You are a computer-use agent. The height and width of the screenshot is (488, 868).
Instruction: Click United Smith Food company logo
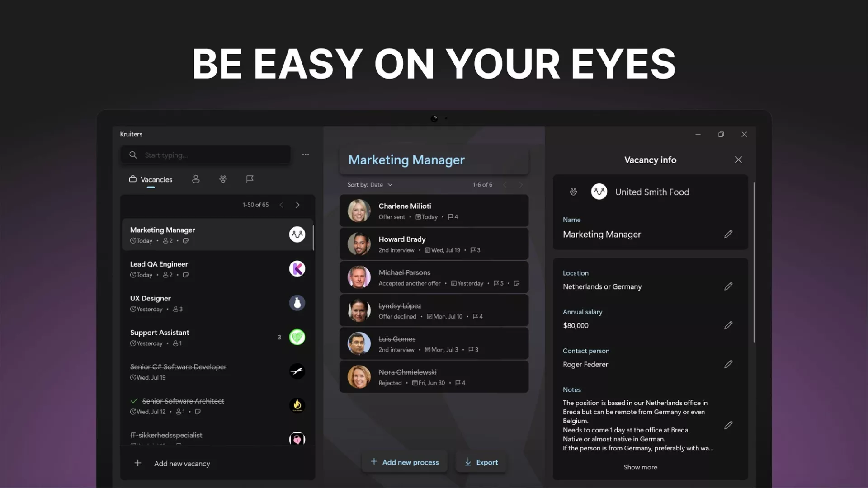(x=599, y=192)
